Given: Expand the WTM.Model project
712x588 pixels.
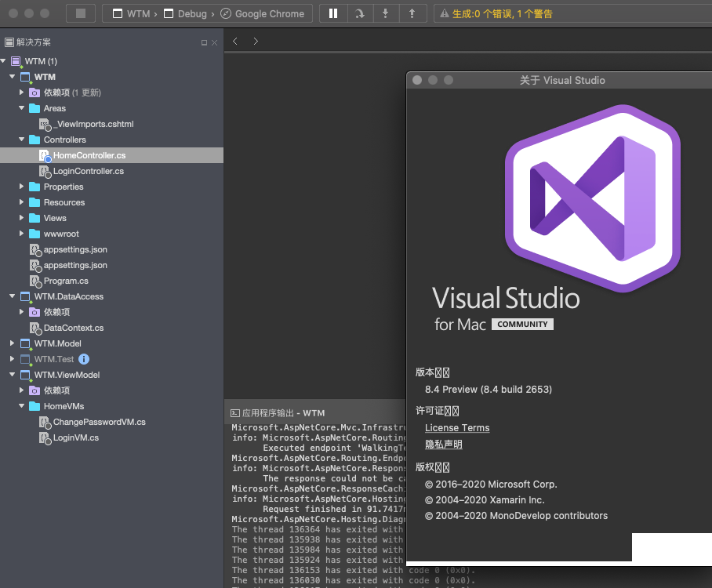Looking at the screenshot, I should point(13,343).
